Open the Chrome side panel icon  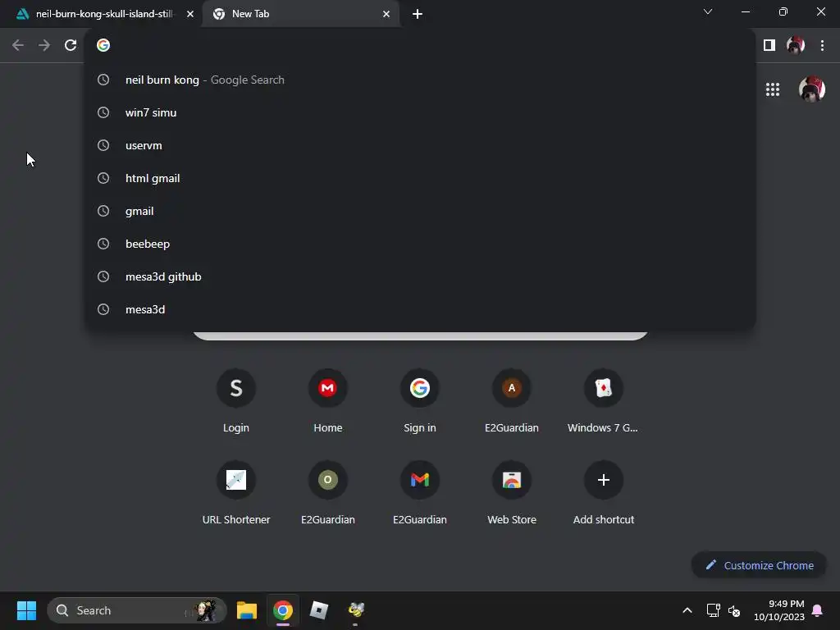(769, 46)
